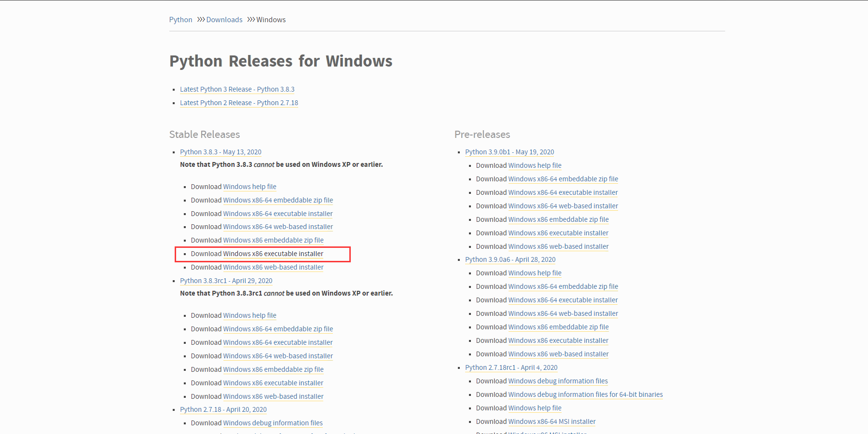Open the Python 3.9.0a6 - April 28, 2020 pre-release
Viewport: 868px width, 434px height.
point(510,259)
